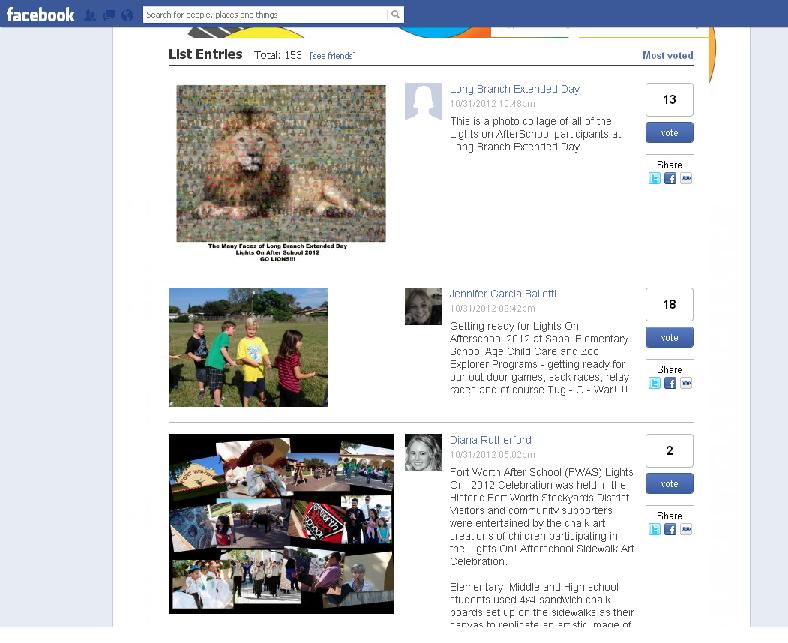The width and height of the screenshot is (788, 643).
Task: Share Jennifer Garcia entry on Facebook
Action: tap(670, 383)
